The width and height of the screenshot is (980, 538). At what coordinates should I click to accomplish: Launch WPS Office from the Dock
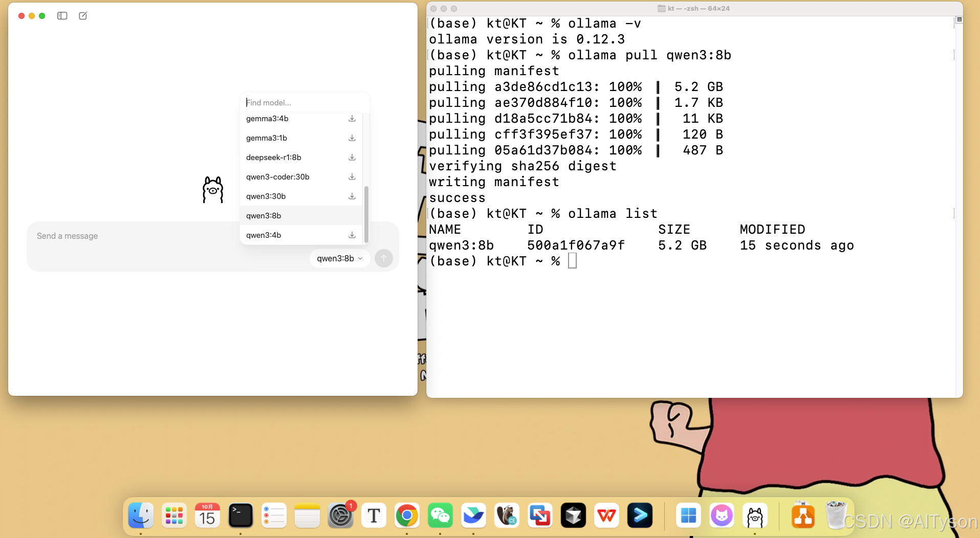606,515
